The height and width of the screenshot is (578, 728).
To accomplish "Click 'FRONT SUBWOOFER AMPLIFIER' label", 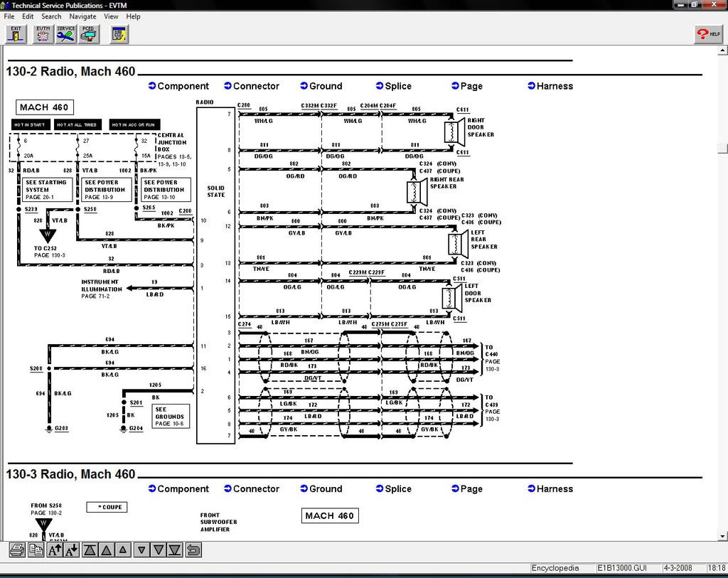I will coord(218,523).
